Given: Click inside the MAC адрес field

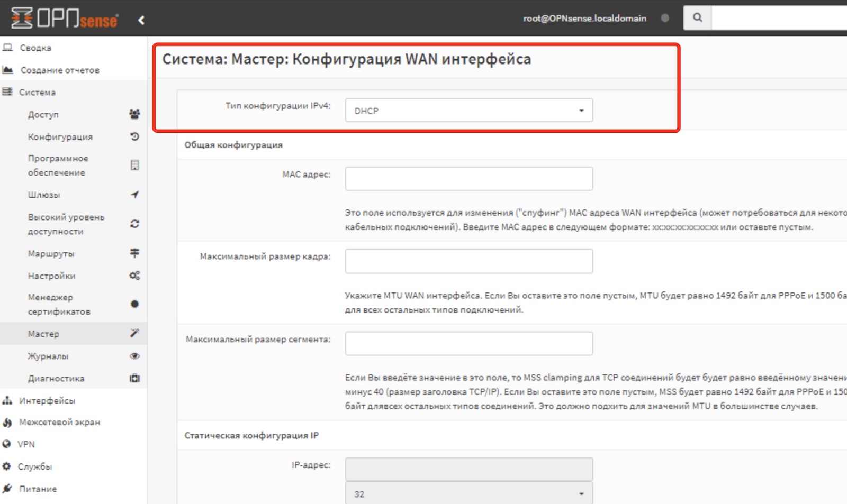Looking at the screenshot, I should click(x=468, y=178).
